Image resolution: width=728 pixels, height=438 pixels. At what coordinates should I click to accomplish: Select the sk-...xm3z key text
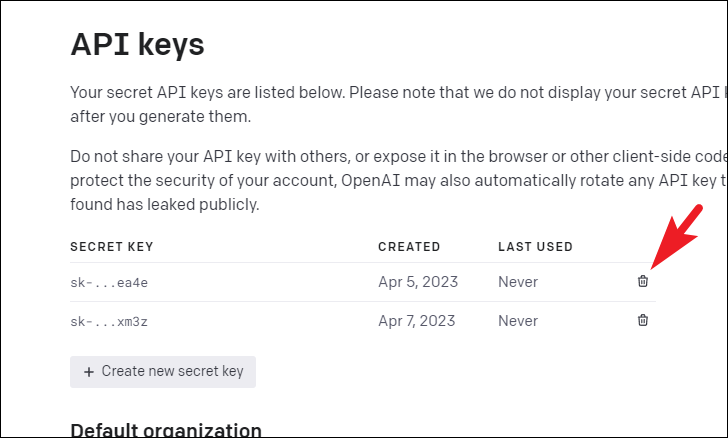[x=109, y=321]
